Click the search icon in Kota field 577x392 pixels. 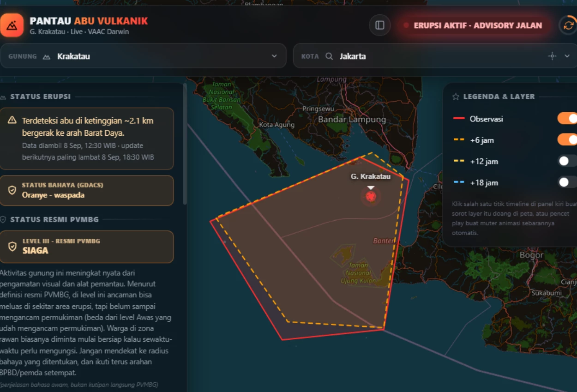tap(329, 56)
